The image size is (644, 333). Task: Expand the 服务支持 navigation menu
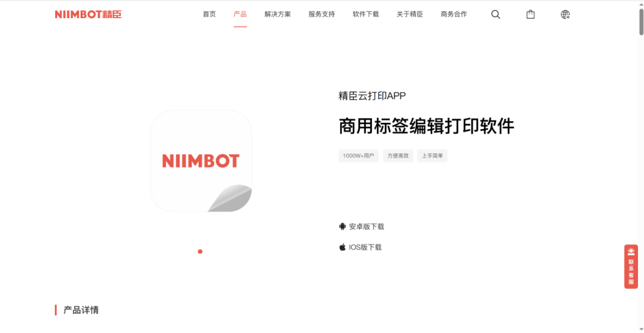[x=321, y=14]
